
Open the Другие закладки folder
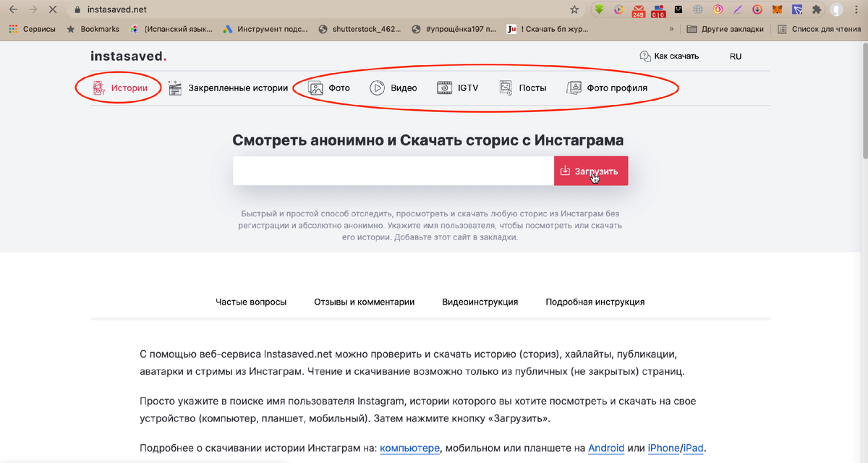pyautogui.click(x=725, y=30)
